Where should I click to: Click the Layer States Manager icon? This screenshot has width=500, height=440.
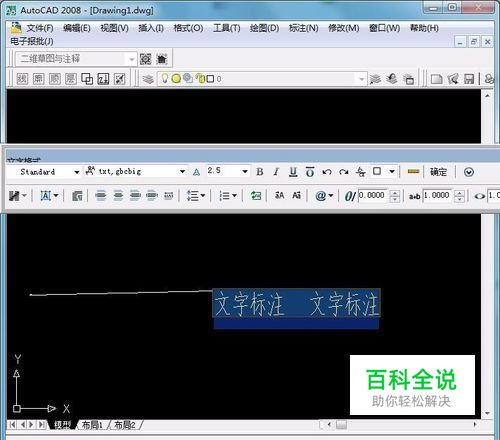(x=409, y=79)
